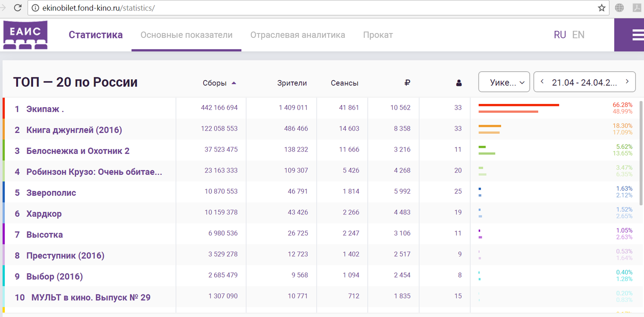Screen dimensions: 644x317
Task: Click box office value 2 685 479
Action: pyautogui.click(x=223, y=275)
